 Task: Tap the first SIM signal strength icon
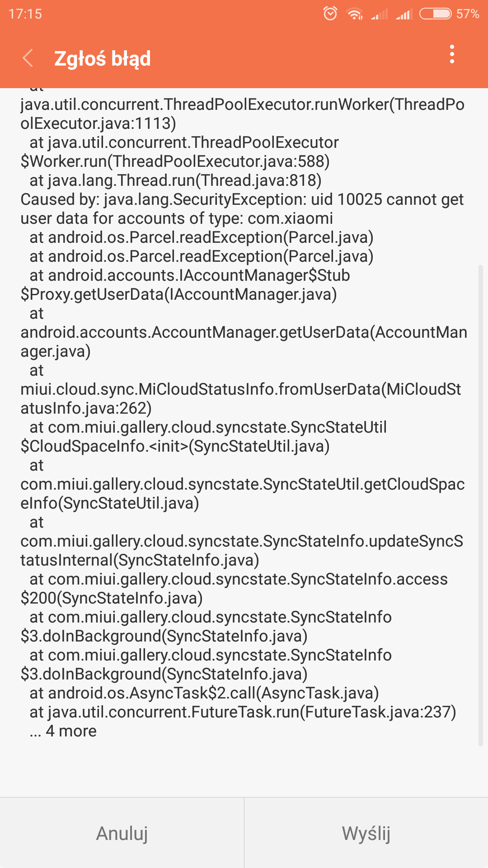(379, 14)
